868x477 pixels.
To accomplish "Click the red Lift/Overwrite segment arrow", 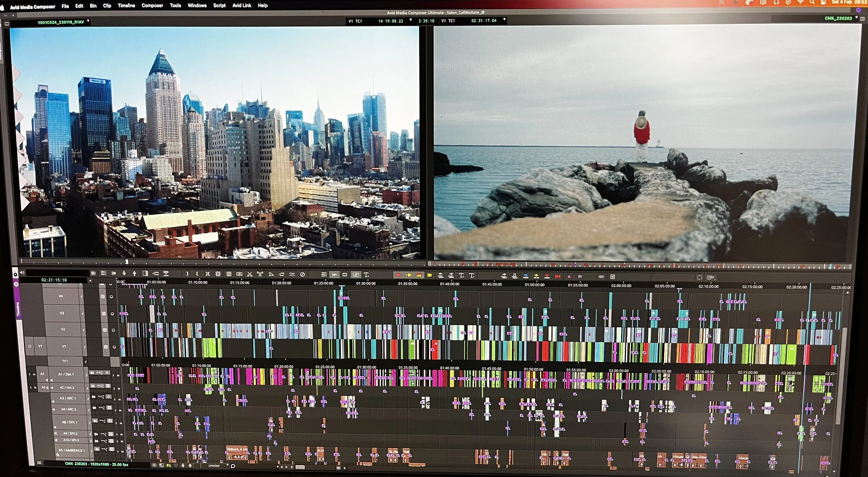I will pos(398,275).
